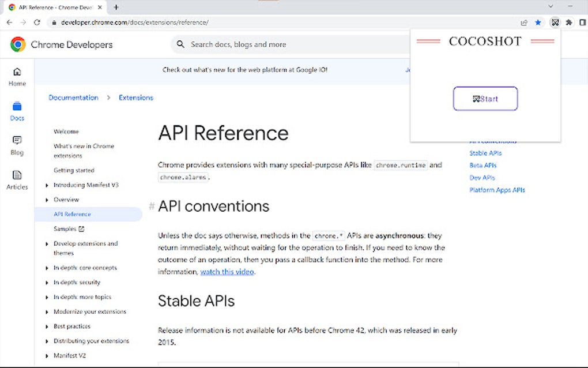Bookmark this page via the star icon
Image resolution: width=588 pixels, height=368 pixels.
[x=538, y=22]
